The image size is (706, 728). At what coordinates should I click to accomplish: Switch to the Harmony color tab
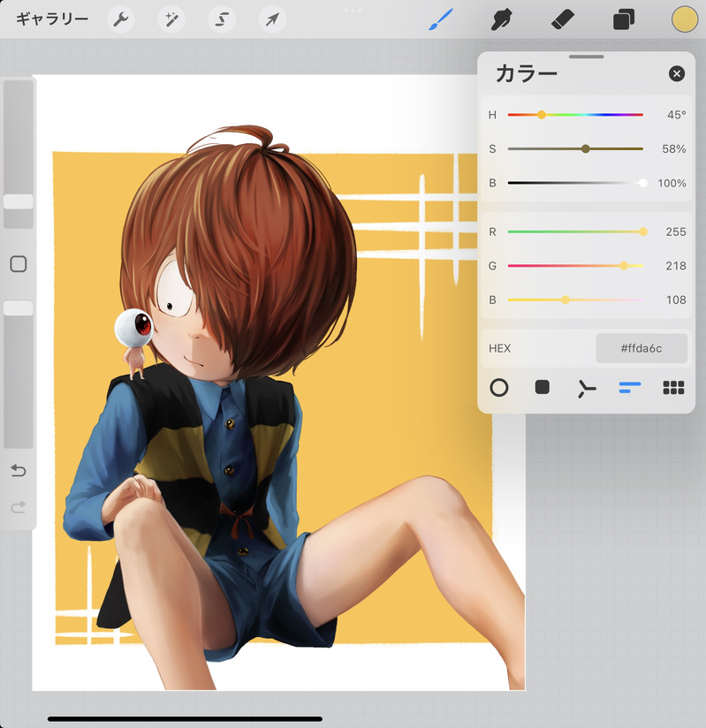pos(586,388)
